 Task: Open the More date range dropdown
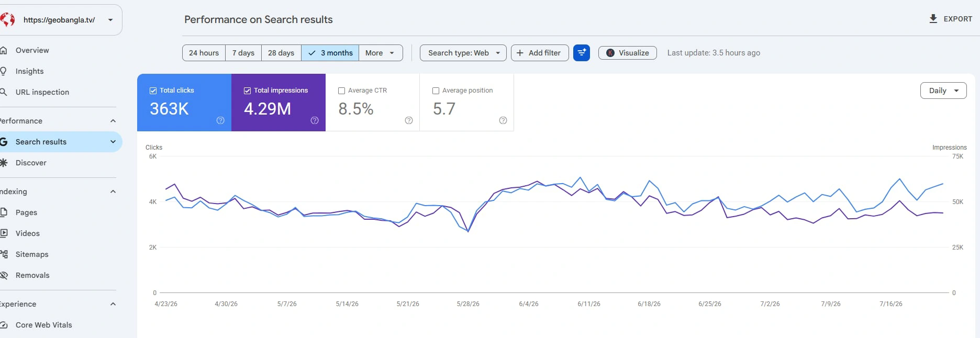pyautogui.click(x=381, y=53)
